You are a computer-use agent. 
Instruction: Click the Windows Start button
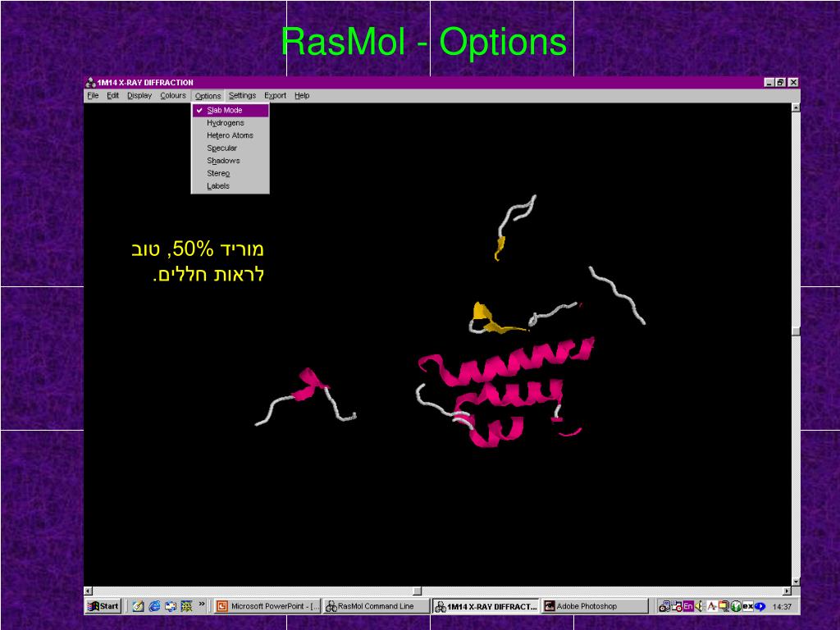tap(103, 606)
